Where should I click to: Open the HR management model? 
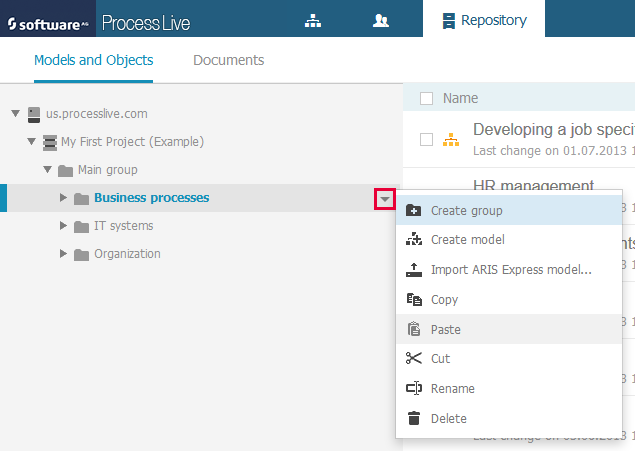533,184
